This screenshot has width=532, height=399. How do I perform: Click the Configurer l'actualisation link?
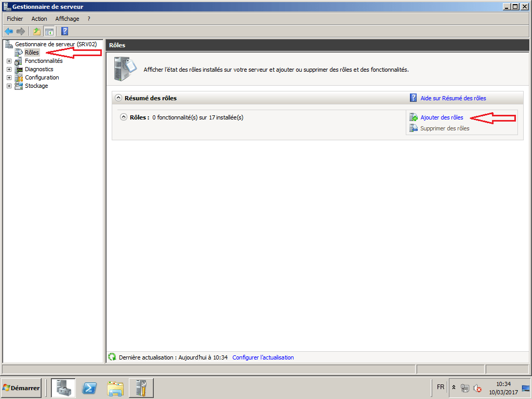(262, 357)
